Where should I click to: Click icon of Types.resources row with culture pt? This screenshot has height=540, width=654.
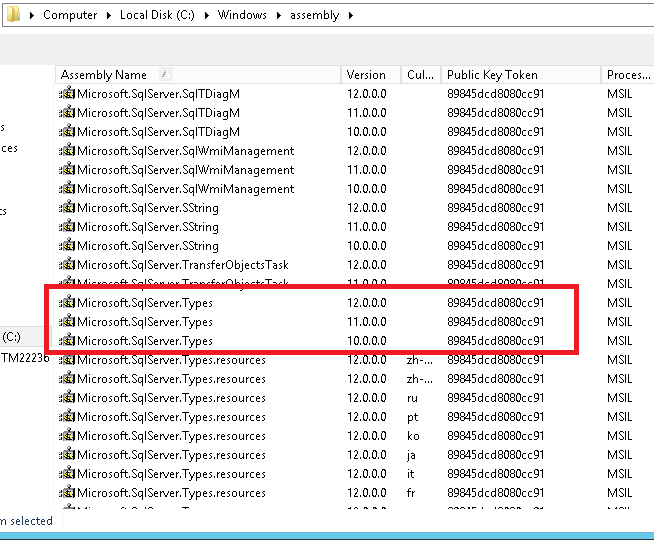67,417
